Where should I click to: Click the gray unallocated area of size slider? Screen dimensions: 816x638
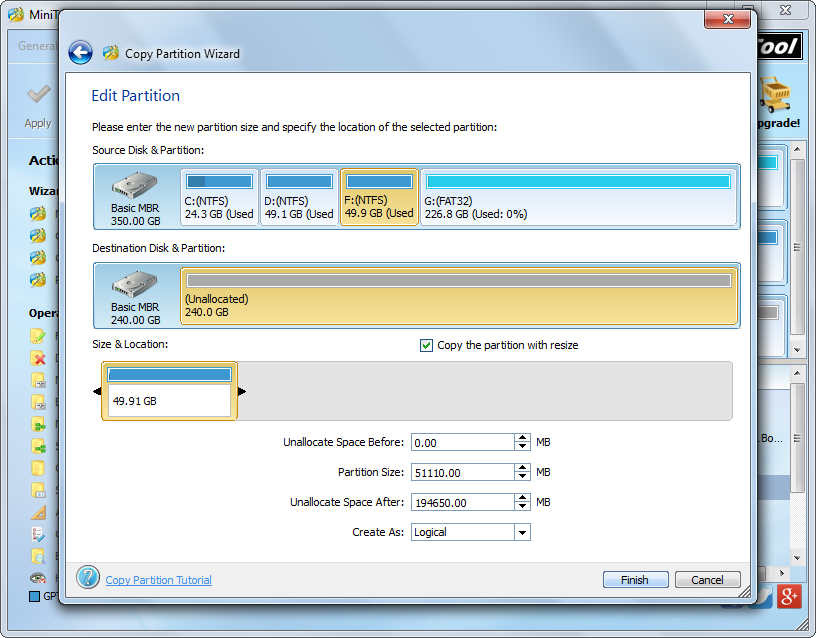485,391
